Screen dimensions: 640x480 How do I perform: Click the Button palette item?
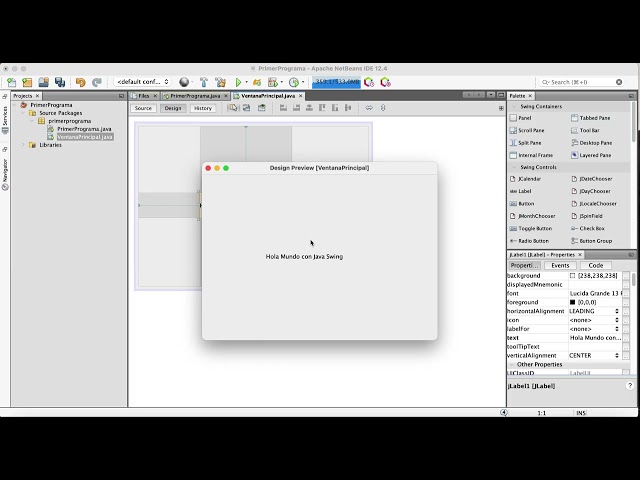[522, 204]
